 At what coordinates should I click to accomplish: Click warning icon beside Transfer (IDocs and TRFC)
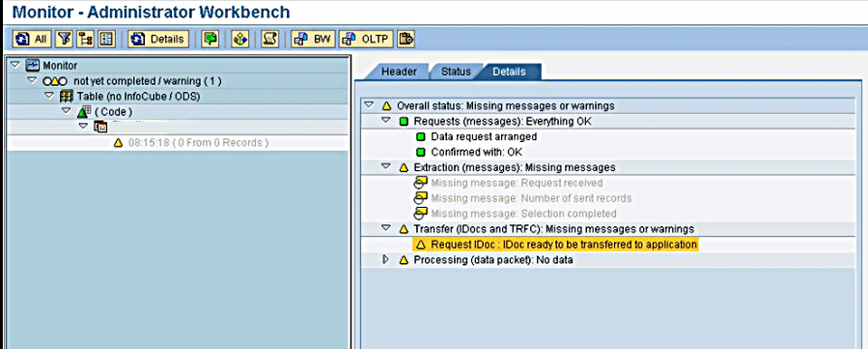coord(404,229)
